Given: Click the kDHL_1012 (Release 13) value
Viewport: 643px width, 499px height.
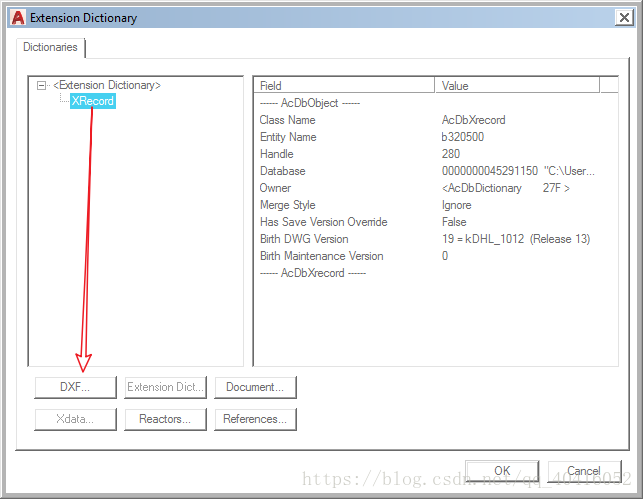Looking at the screenshot, I should pyautogui.click(x=516, y=239).
